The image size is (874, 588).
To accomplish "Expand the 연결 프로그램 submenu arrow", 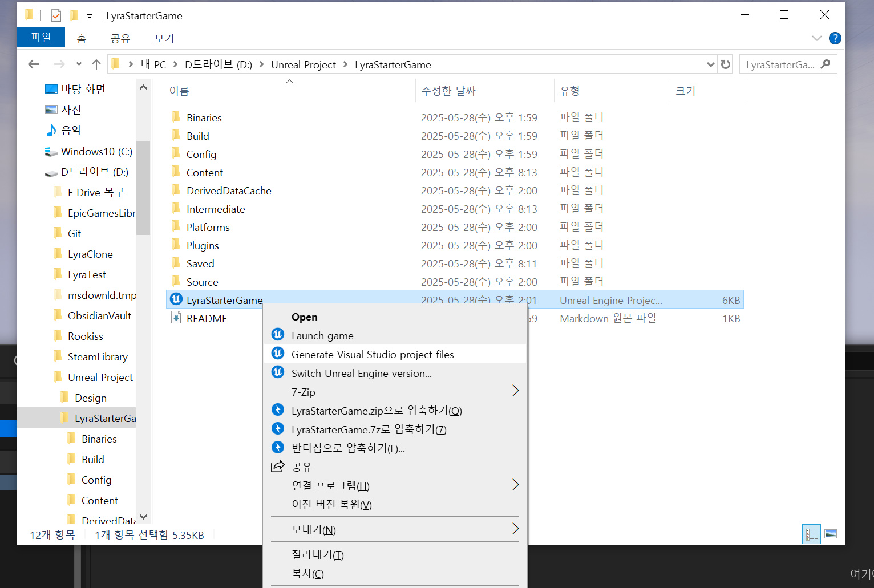I will [515, 485].
